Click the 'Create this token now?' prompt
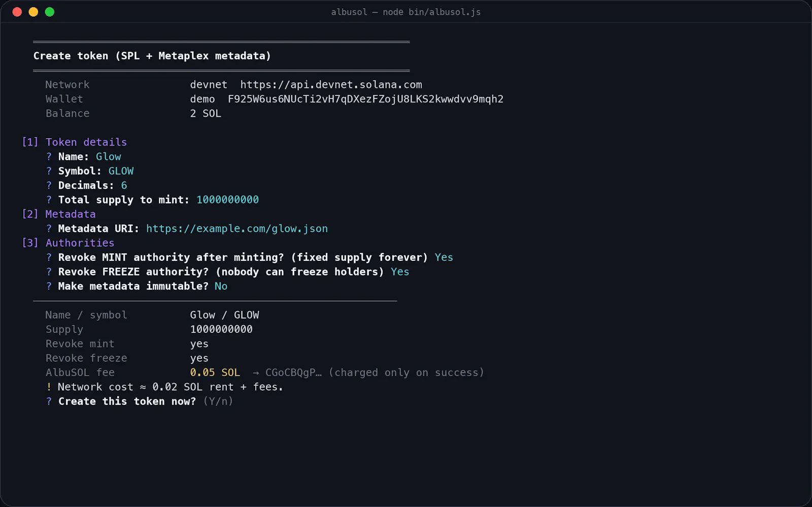This screenshot has height=507, width=812. pos(127,401)
